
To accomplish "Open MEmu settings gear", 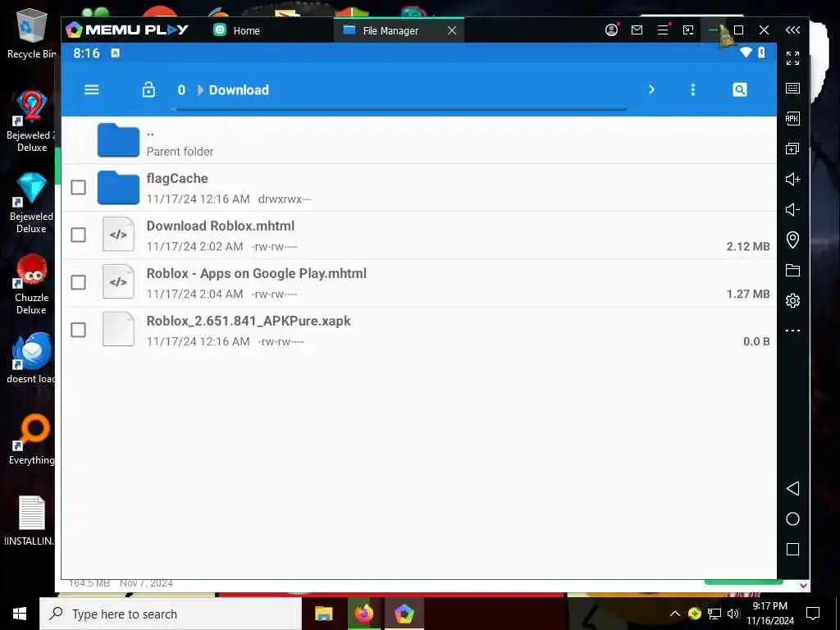I will [793, 300].
